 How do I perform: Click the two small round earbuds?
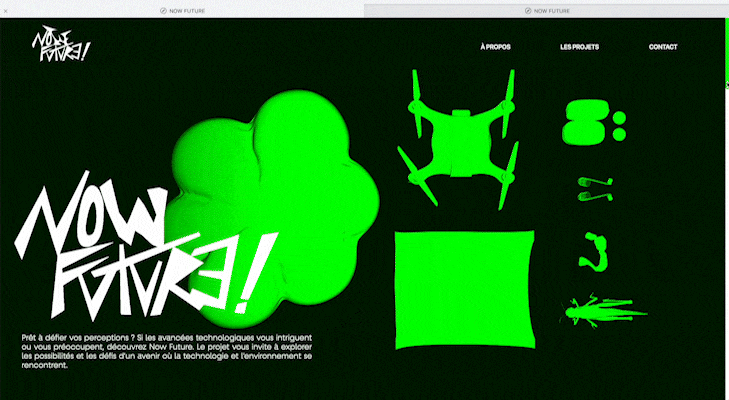tap(619, 125)
